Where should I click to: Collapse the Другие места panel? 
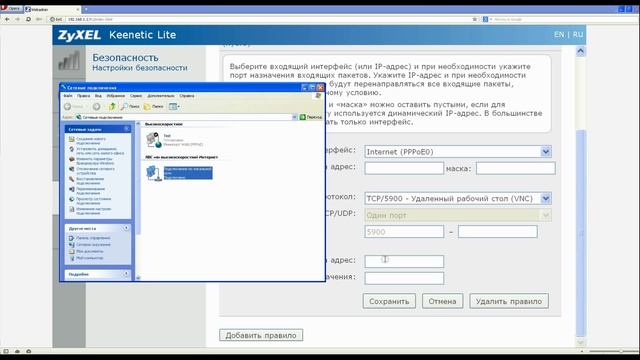pyautogui.click(x=127, y=228)
